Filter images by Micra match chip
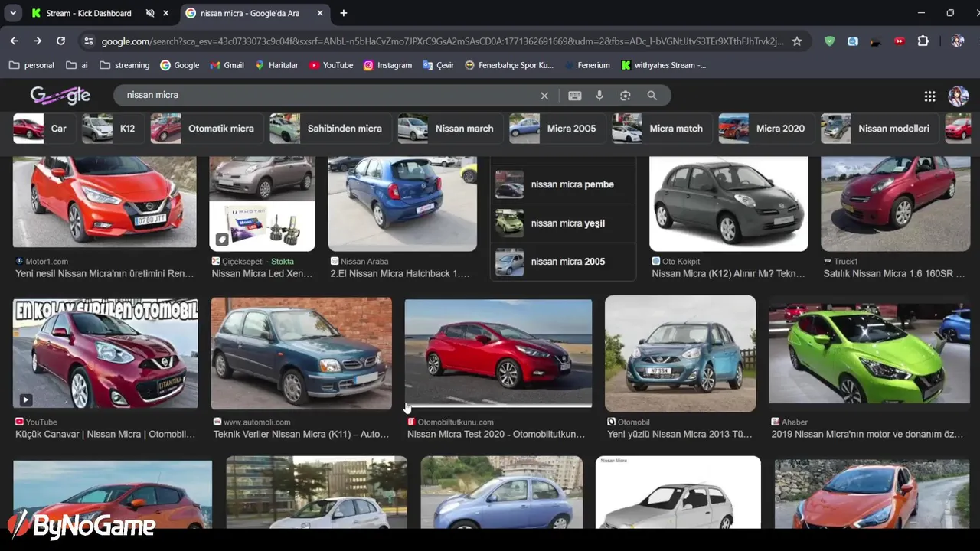The image size is (980, 551). pos(661,129)
